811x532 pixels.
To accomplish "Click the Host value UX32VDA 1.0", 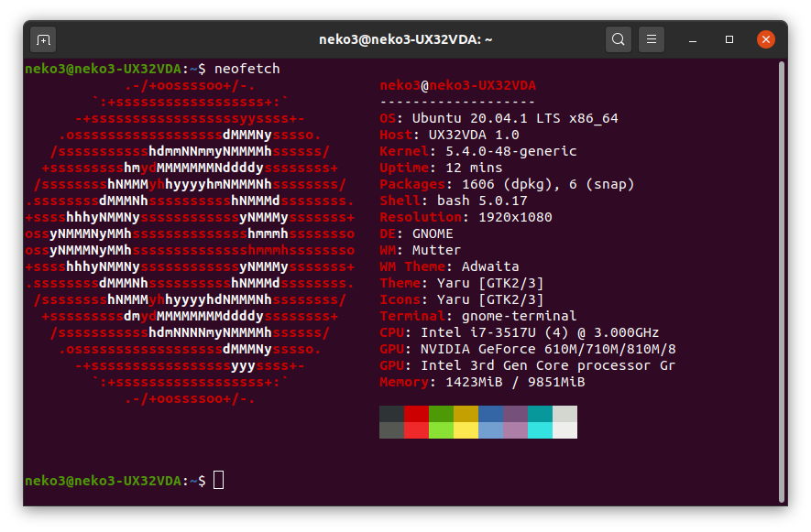I will [x=474, y=135].
